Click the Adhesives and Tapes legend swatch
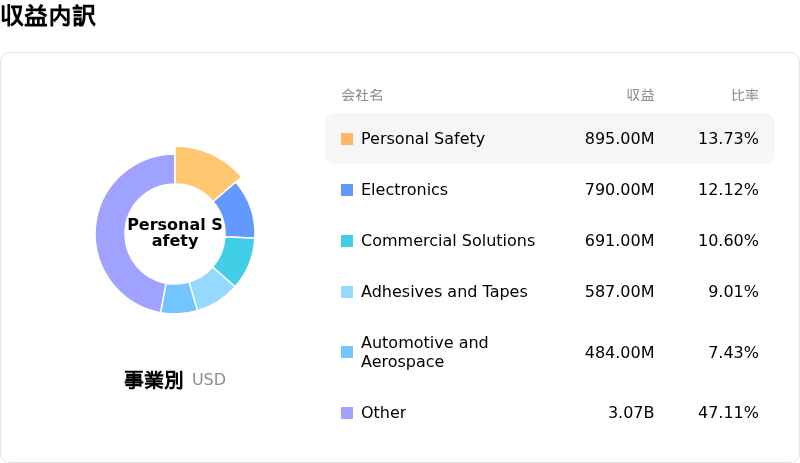 click(347, 292)
